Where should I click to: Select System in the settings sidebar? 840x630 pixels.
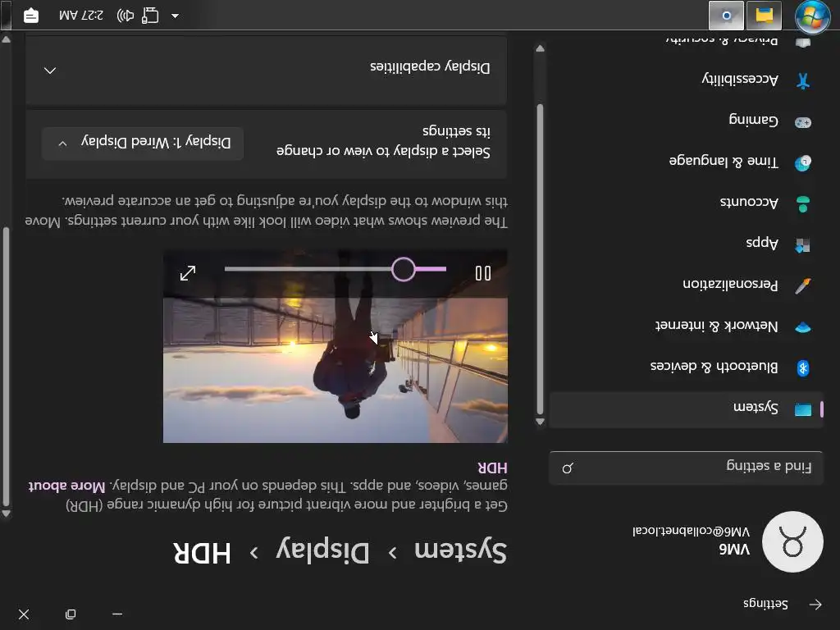(687, 409)
